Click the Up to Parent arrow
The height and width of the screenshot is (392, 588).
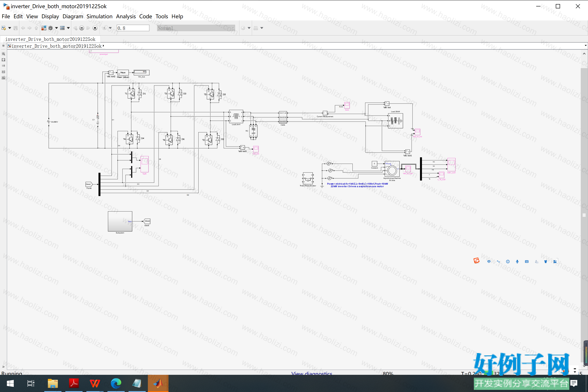click(x=36, y=28)
